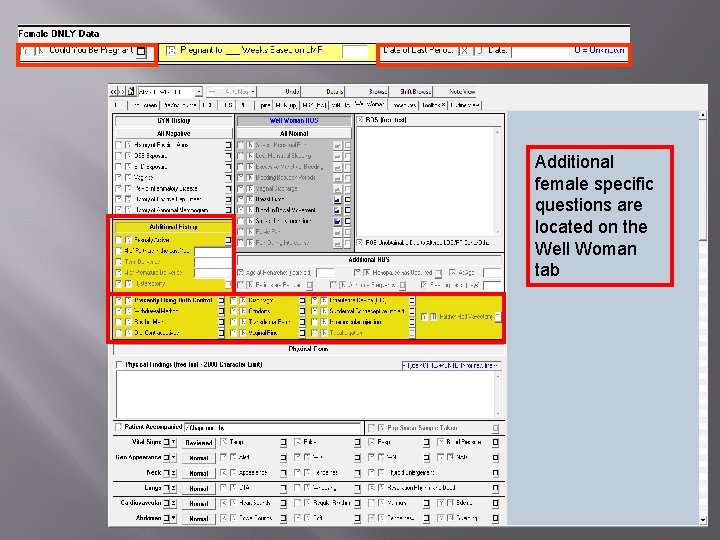Open the note icon for Subdermal Contraceptive Implant
The width and height of the screenshot is (720, 540).
412,311
